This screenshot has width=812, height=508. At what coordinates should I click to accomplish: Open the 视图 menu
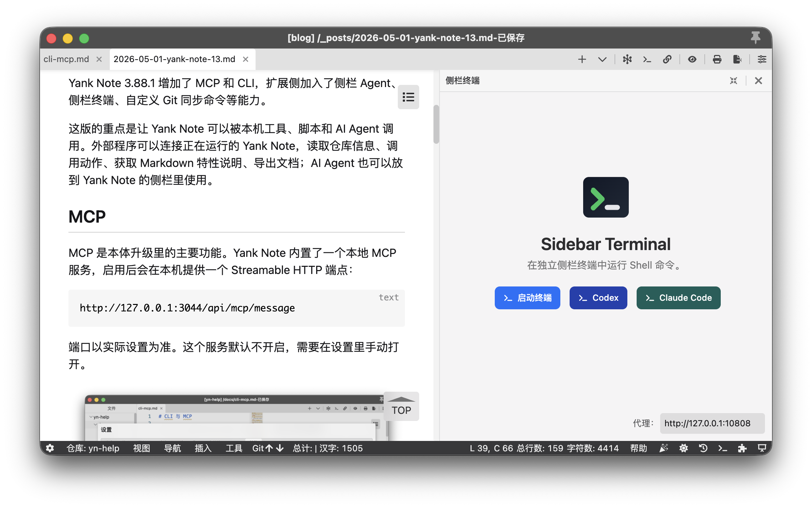(x=142, y=448)
